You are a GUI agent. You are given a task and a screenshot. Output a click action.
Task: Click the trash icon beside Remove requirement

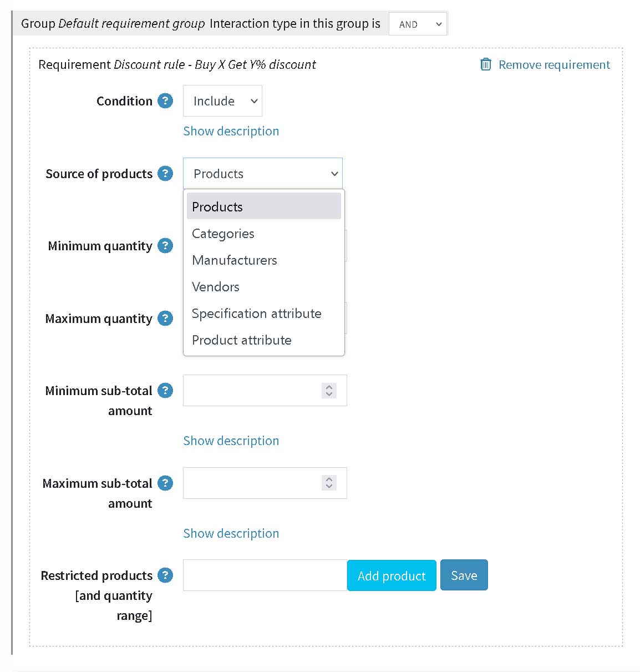click(x=486, y=64)
